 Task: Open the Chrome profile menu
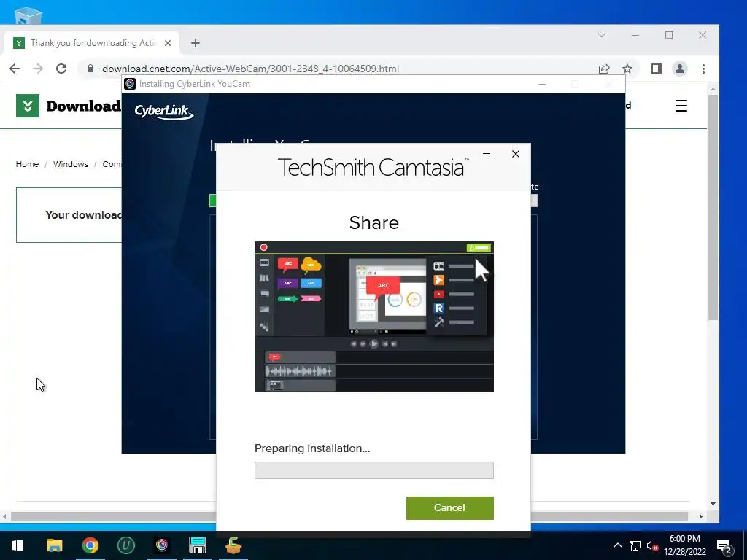pyautogui.click(x=680, y=69)
